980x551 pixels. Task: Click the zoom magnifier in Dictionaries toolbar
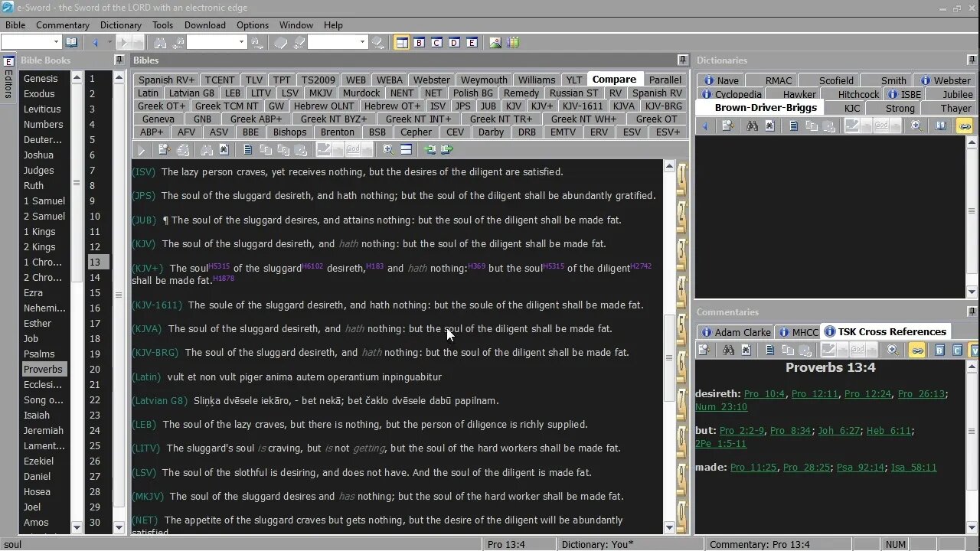click(x=916, y=126)
